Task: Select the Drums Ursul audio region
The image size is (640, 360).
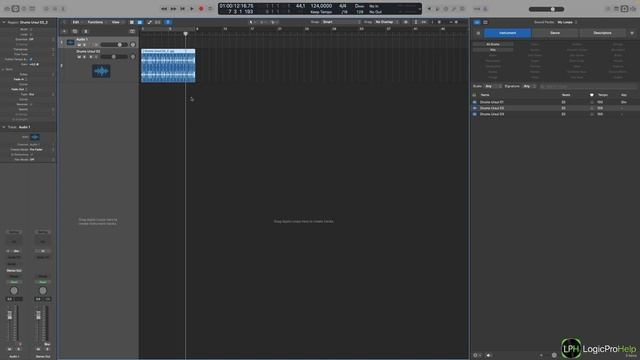Action: tap(168, 66)
